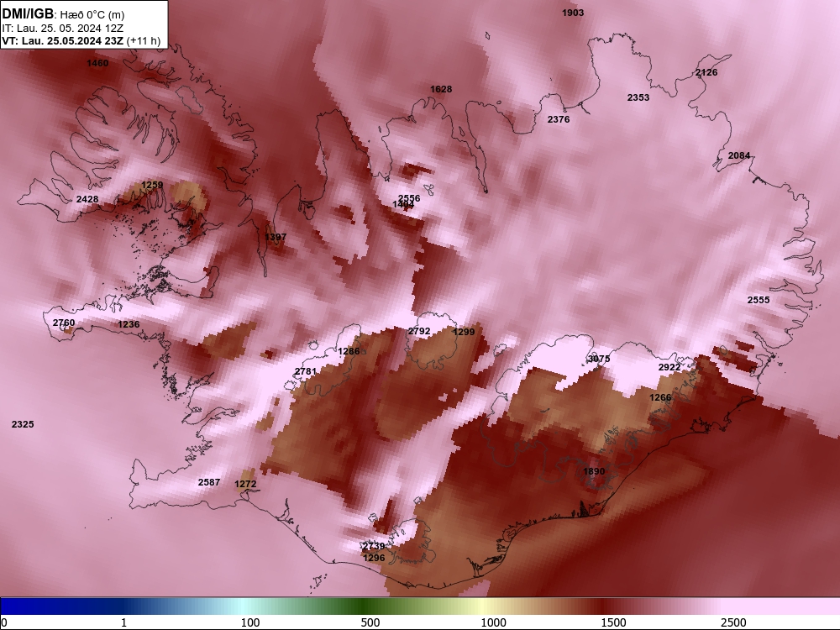Click the 1500 label on the color scale

pyautogui.click(x=613, y=622)
